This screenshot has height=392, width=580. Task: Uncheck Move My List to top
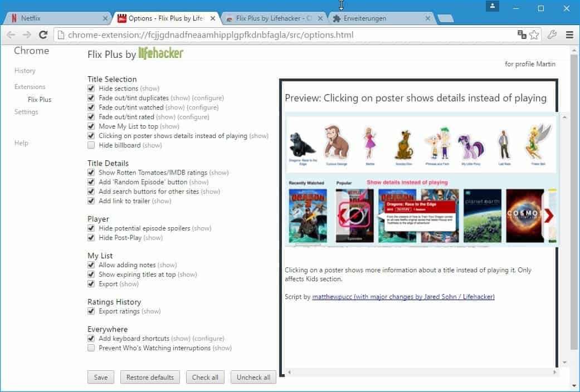pos(91,126)
